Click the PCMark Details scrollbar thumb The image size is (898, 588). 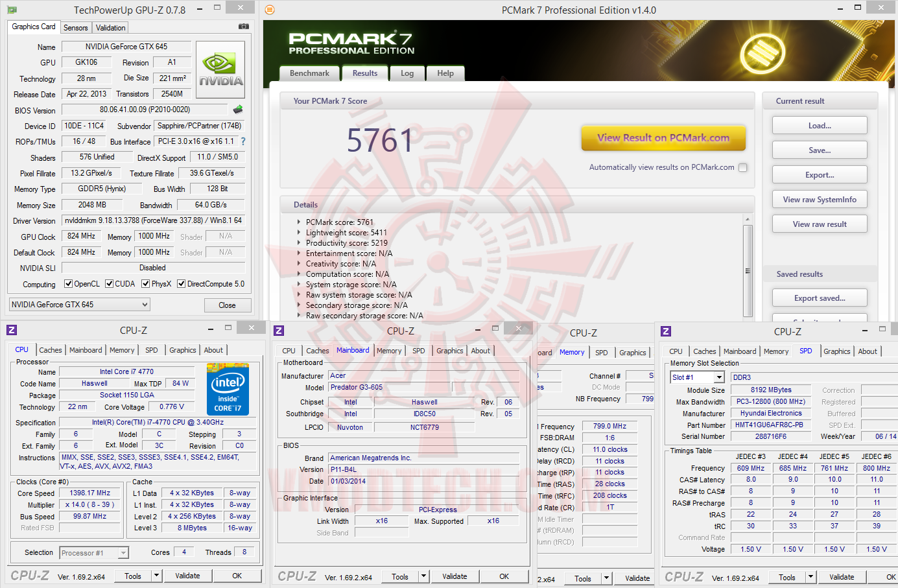click(748, 271)
